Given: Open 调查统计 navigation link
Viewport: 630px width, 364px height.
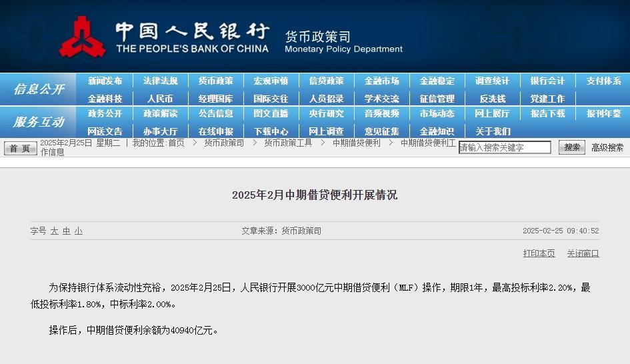Looking at the screenshot, I should [x=492, y=81].
